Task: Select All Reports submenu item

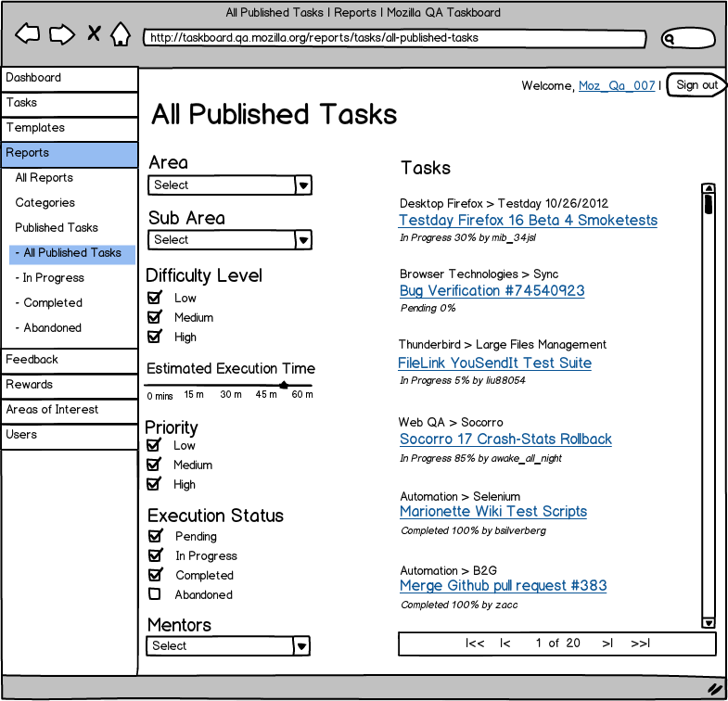Action: click(45, 177)
